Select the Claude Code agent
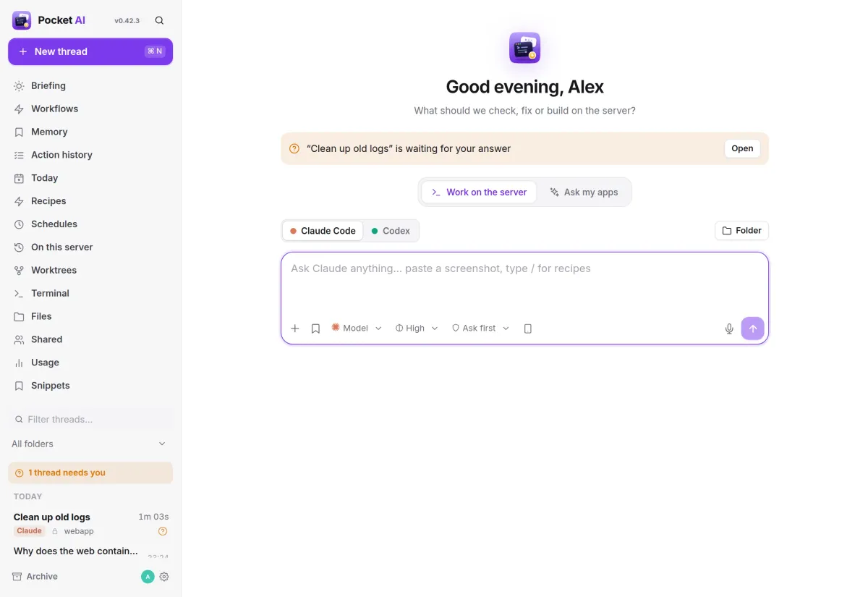868x597 pixels. point(323,231)
